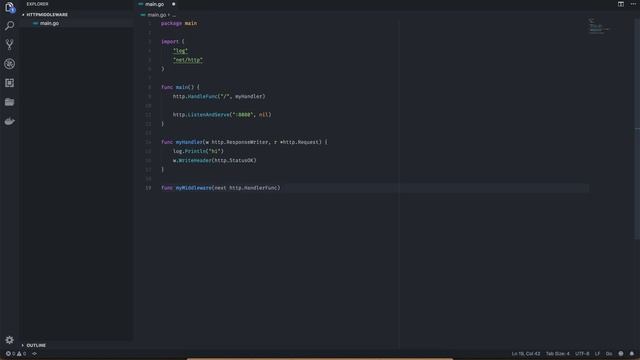Click 'package main' text on line 1

click(179, 23)
